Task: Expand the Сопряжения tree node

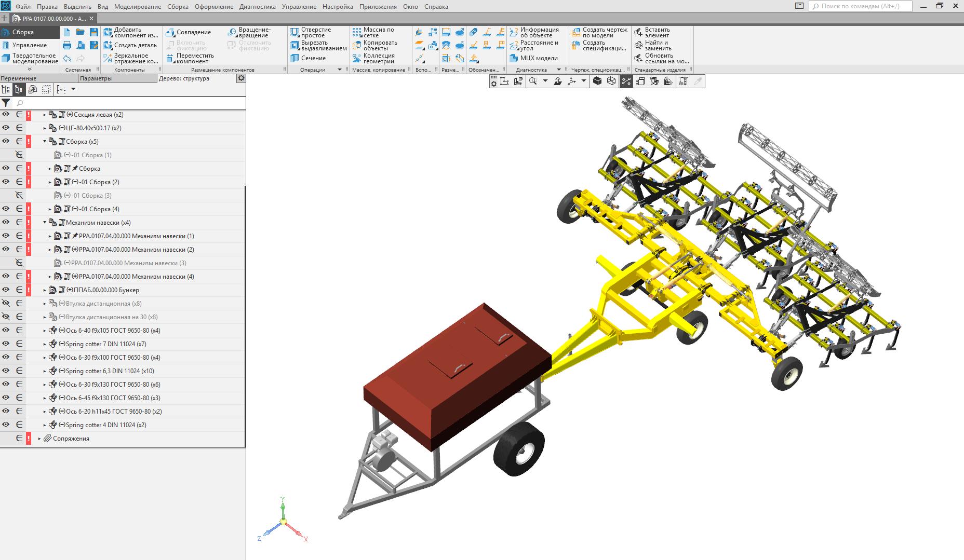Action: pos(39,439)
